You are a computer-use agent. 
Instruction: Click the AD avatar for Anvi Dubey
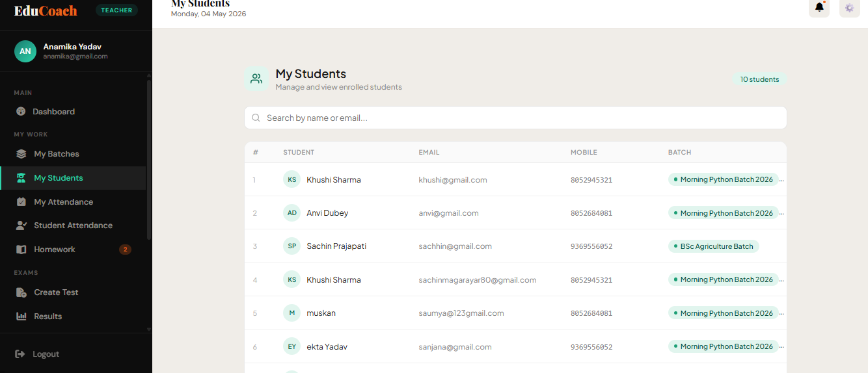click(292, 213)
